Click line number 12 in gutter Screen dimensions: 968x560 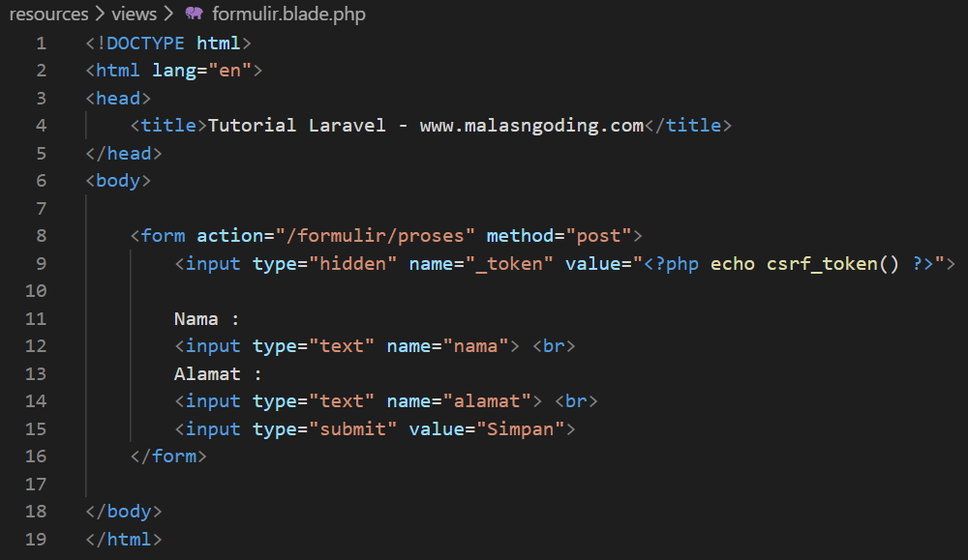[x=35, y=346]
